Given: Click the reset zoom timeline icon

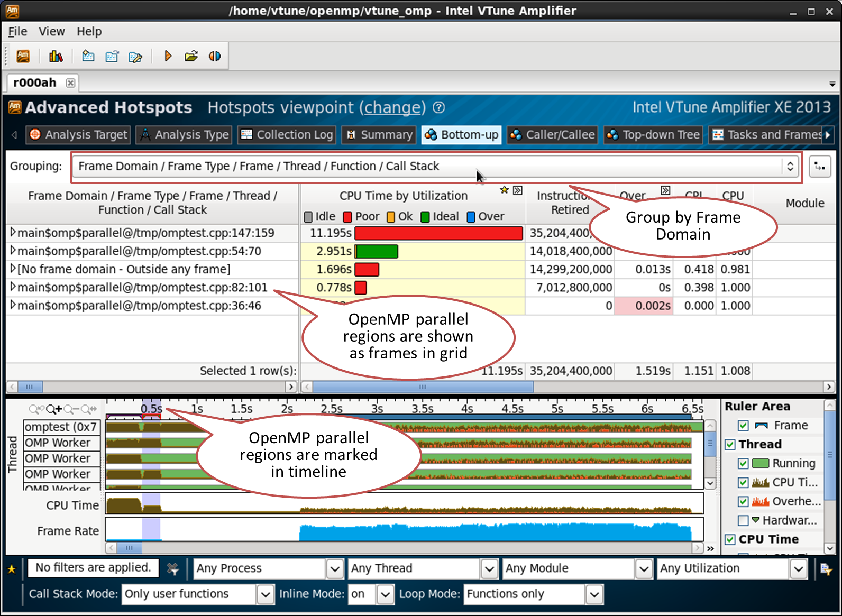Looking at the screenshot, I should (89, 409).
